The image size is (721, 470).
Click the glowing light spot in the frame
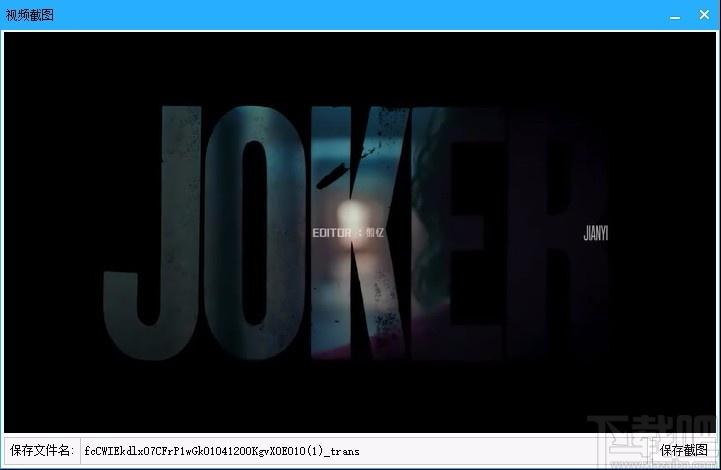[352, 213]
